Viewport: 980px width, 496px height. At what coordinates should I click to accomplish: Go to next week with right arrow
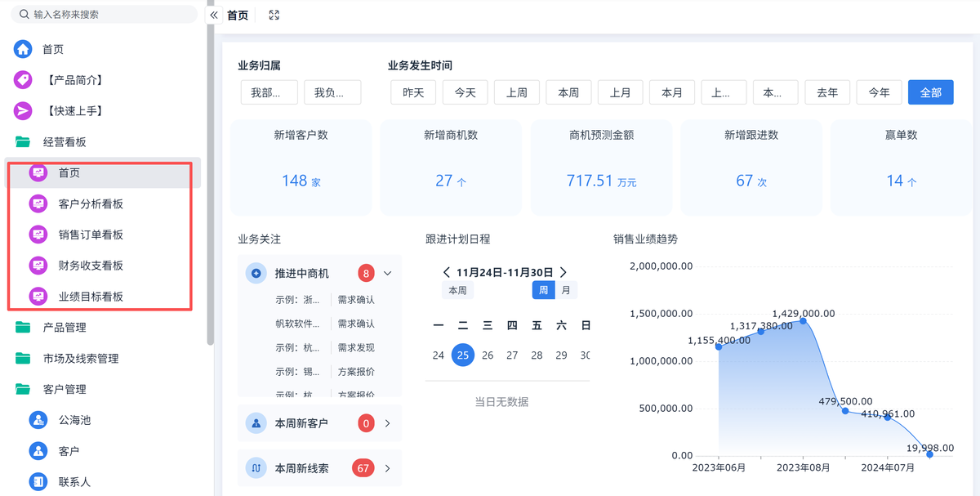563,272
